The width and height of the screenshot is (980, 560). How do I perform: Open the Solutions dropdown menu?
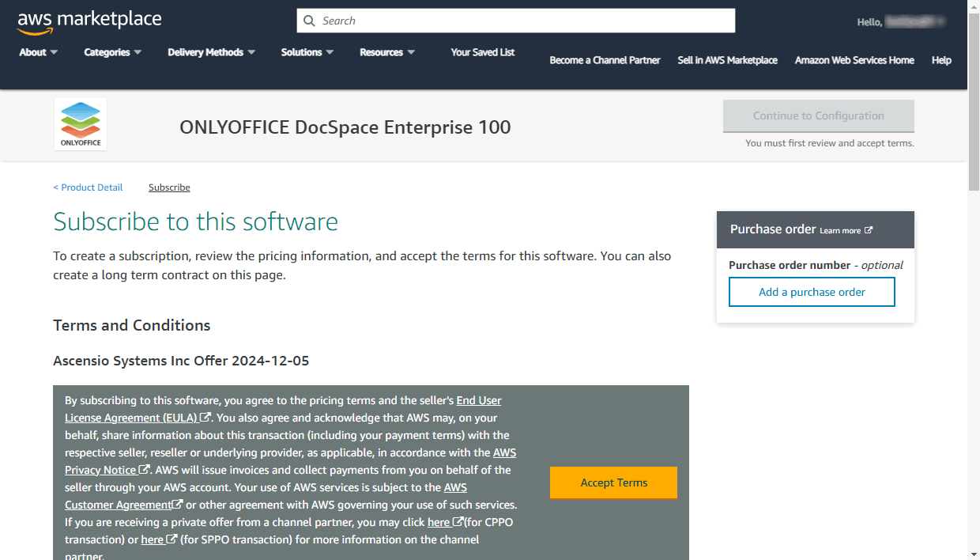307,52
